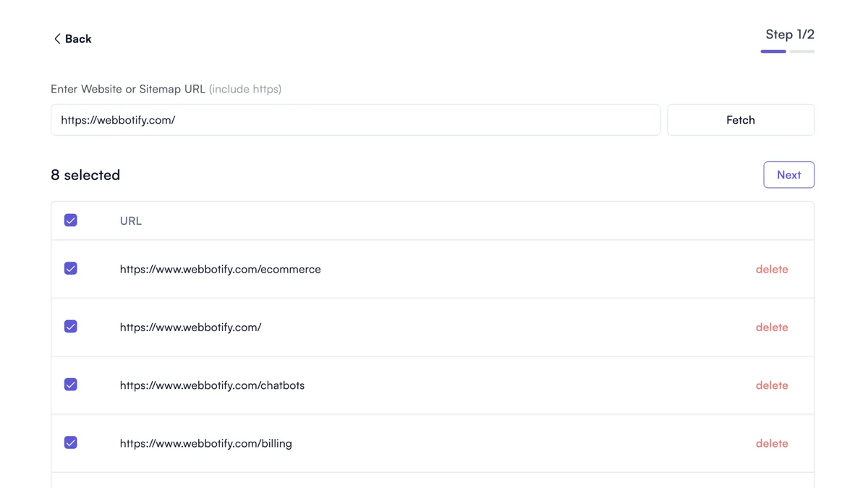The height and width of the screenshot is (488, 868).
Task: Click the Fetch button
Action: tap(741, 120)
